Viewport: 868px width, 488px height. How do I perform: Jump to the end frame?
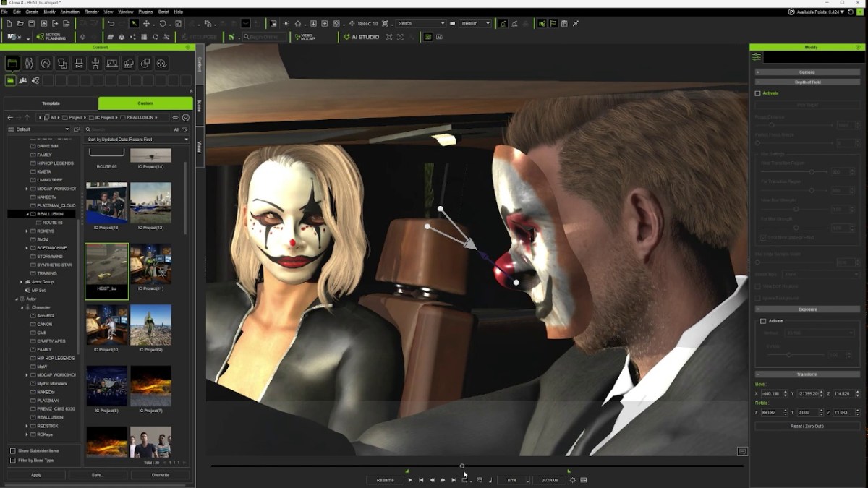point(454,480)
